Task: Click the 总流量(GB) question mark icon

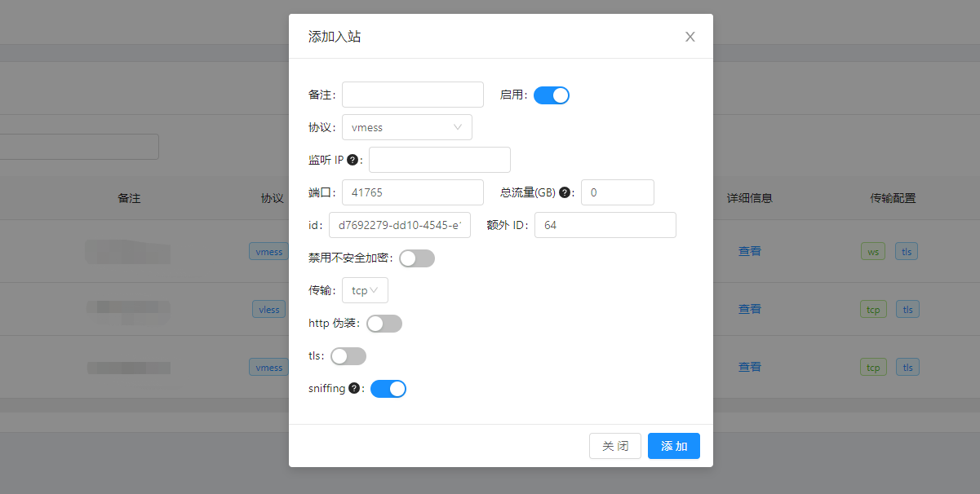Action: pyautogui.click(x=567, y=192)
